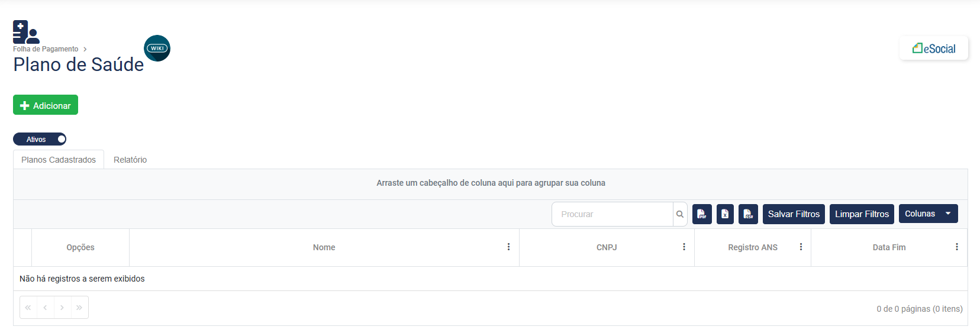Toggle the Ativos switch
The height and width of the screenshot is (336, 980).
(40, 140)
